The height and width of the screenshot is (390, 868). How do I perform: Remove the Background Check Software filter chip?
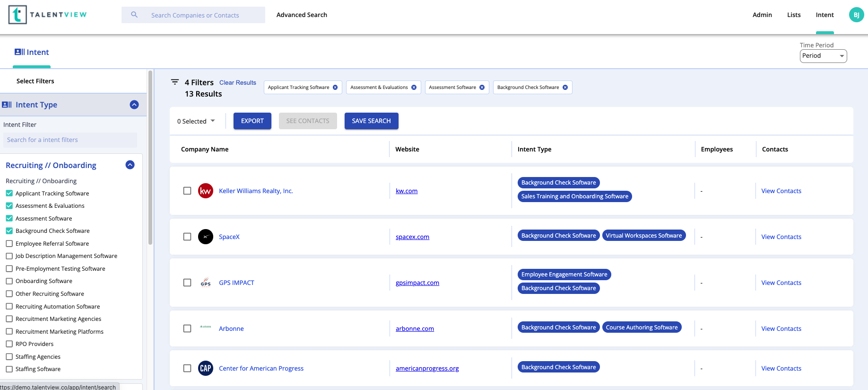[x=565, y=88]
